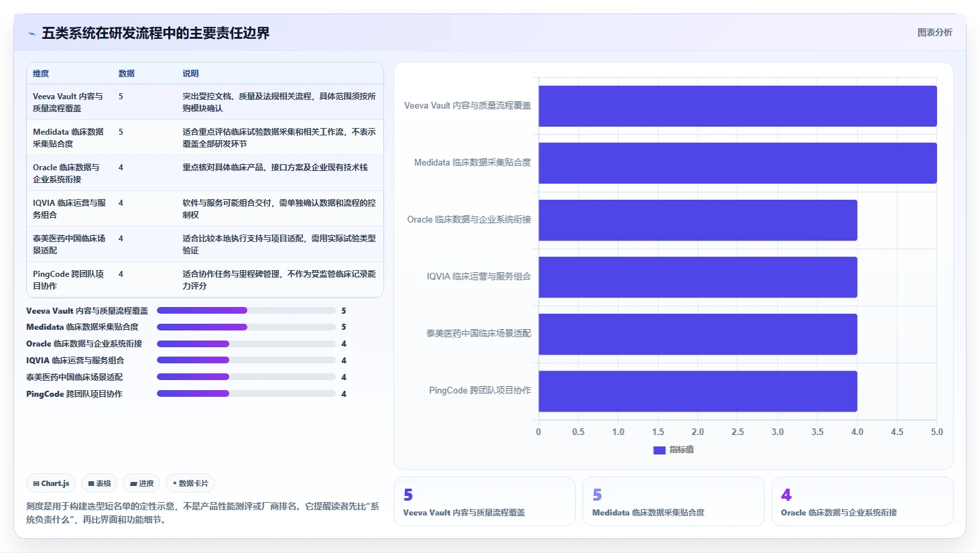Click chart axis label IQVIA 临床运营与服务组合

tap(479, 277)
